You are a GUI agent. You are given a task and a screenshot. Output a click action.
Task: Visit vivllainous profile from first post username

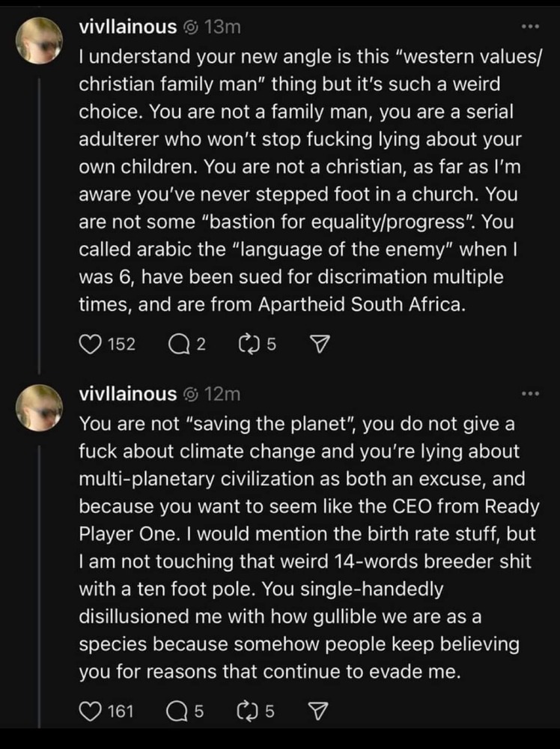[127, 27]
